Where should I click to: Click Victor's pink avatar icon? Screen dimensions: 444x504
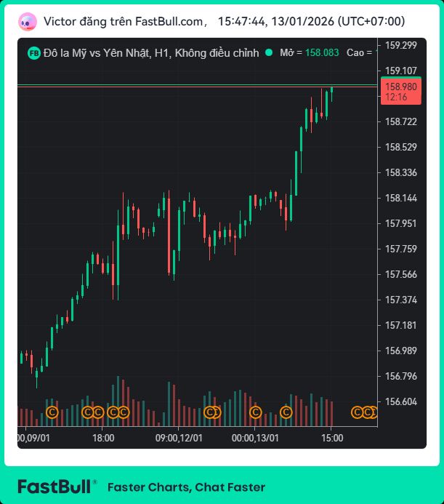tap(28, 21)
